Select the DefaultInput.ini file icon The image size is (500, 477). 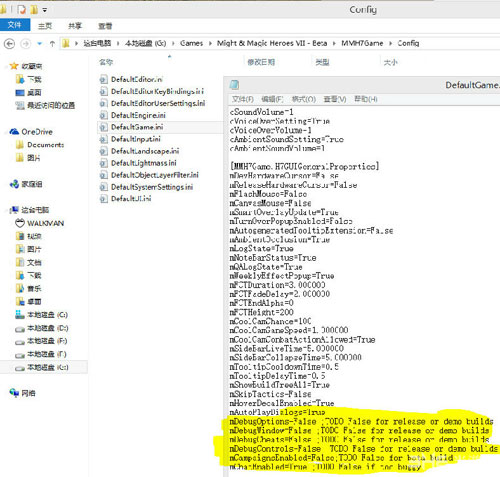(104, 139)
